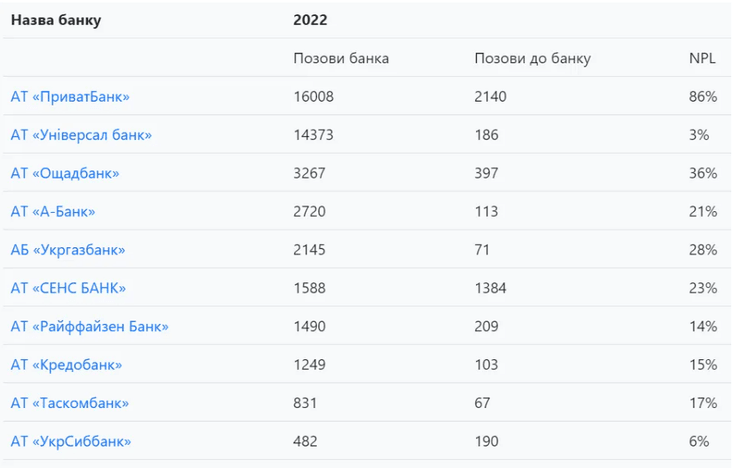Open the АБ «Укргазбанк» link
The height and width of the screenshot is (468, 740).
[x=68, y=250]
